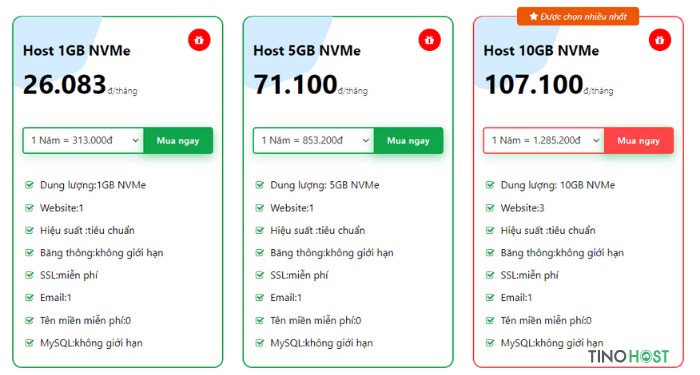Image resolution: width=700 pixels, height=375 pixels.
Task: Click the 'Host 10GB NVMe' title
Action: pyautogui.click(x=542, y=50)
